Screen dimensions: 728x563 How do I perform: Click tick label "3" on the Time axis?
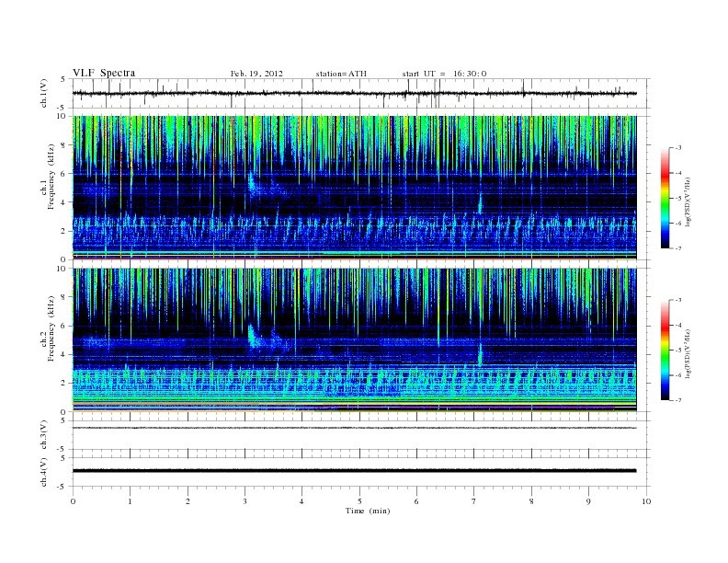(x=245, y=501)
